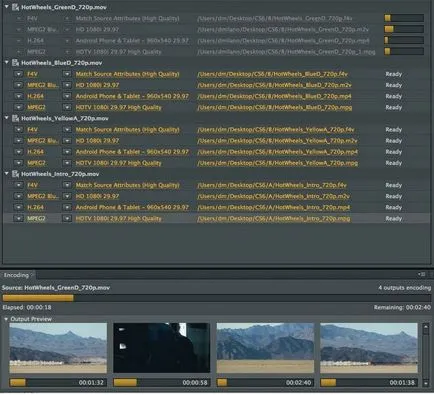Viewport: 434px width, 395px height.
Task: Open the Encoding panel options menu icon
Action: [x=422, y=274]
